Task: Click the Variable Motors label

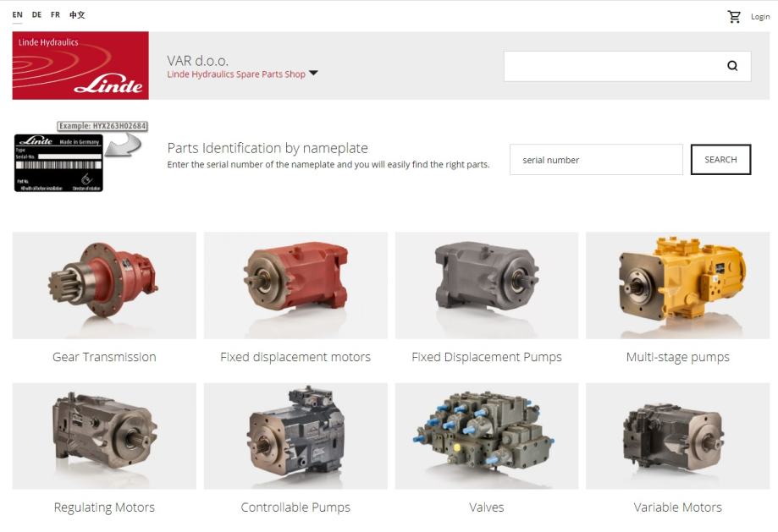Action: coord(678,507)
